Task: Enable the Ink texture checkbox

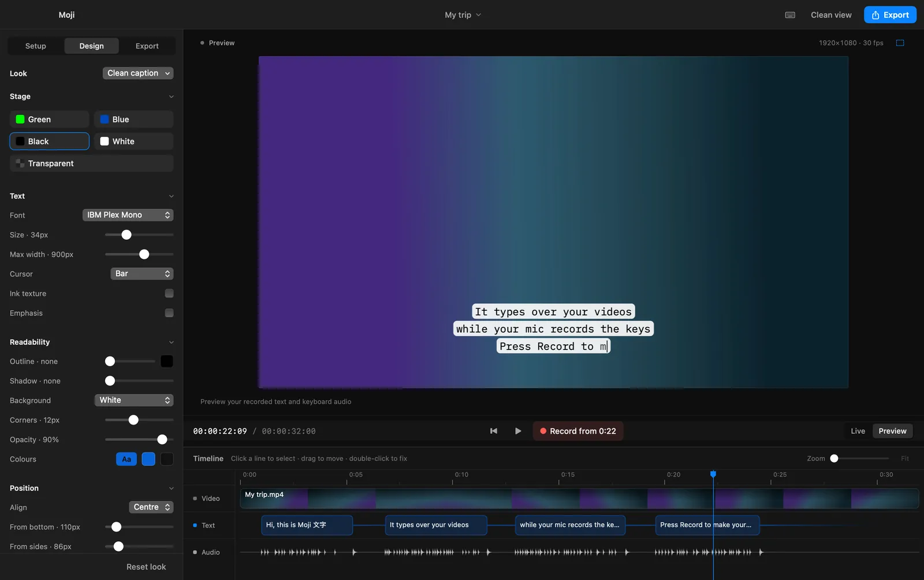Action: click(x=169, y=293)
